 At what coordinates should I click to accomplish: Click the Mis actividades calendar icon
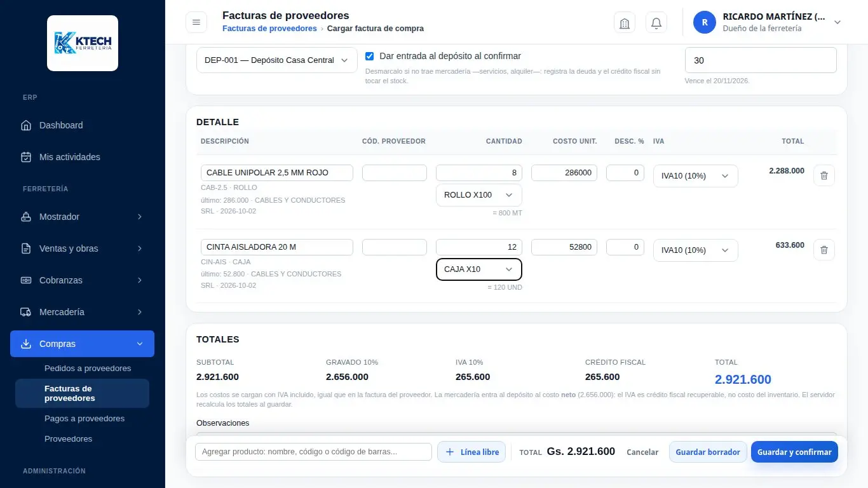tap(26, 157)
